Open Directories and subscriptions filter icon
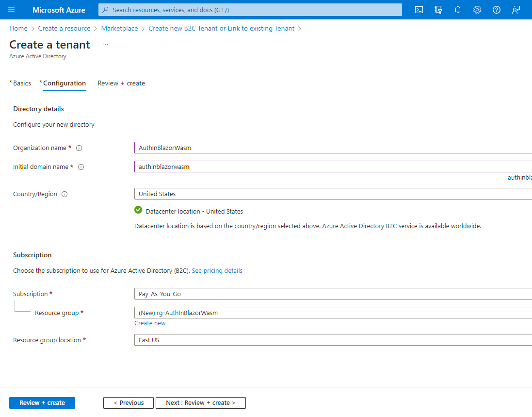The width and height of the screenshot is (532, 417). (x=438, y=10)
